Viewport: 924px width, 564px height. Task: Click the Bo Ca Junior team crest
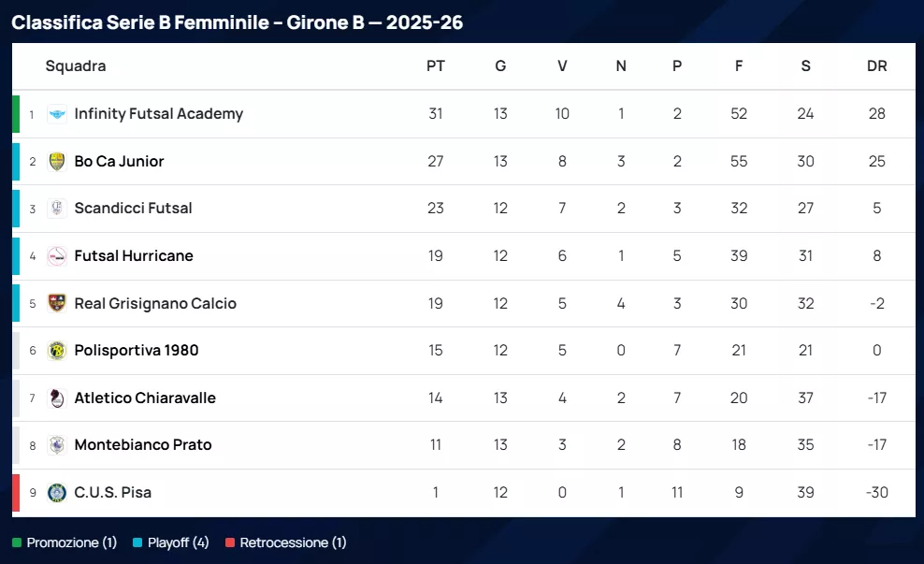pos(57,162)
